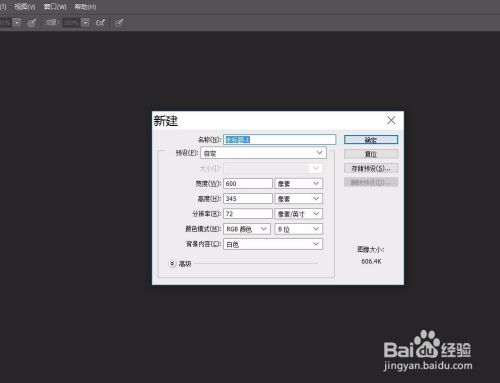Open the opacity percentage dropdown arrow
This screenshot has width=500, height=383.
pos(17,23)
